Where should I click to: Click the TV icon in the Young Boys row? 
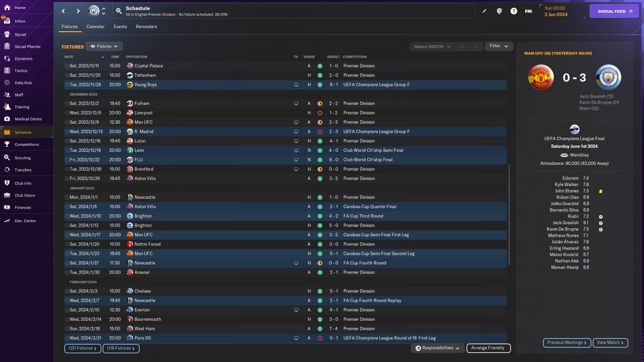click(x=296, y=85)
